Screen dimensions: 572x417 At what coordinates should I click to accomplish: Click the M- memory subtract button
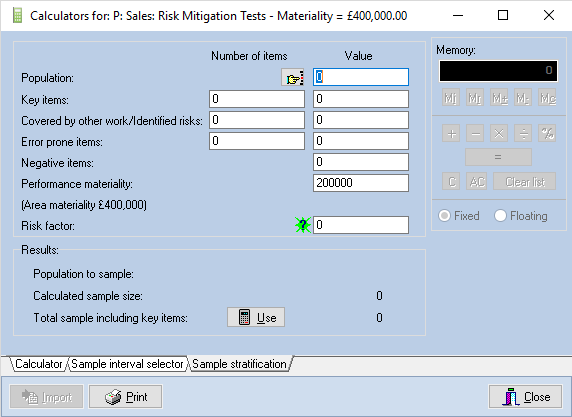523,98
